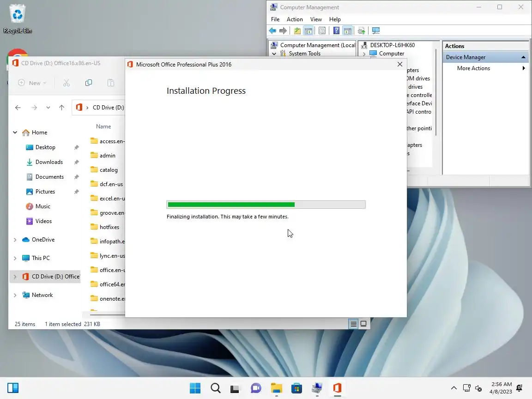Click Back arrow in Computer Management toolbar
The height and width of the screenshot is (399, 532).
tap(272, 31)
